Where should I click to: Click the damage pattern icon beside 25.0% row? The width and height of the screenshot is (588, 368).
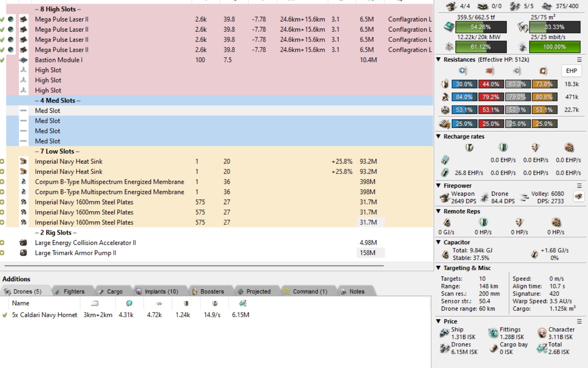pos(445,124)
